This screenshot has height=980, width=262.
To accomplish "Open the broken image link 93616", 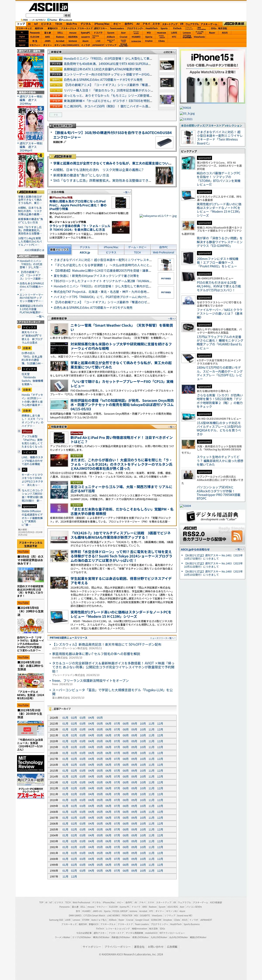I will 185,108.
